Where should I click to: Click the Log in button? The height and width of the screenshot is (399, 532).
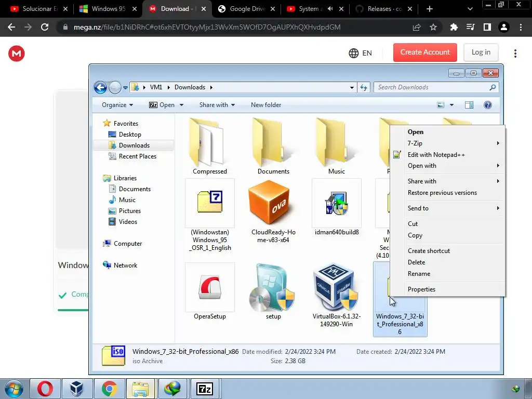(481, 52)
